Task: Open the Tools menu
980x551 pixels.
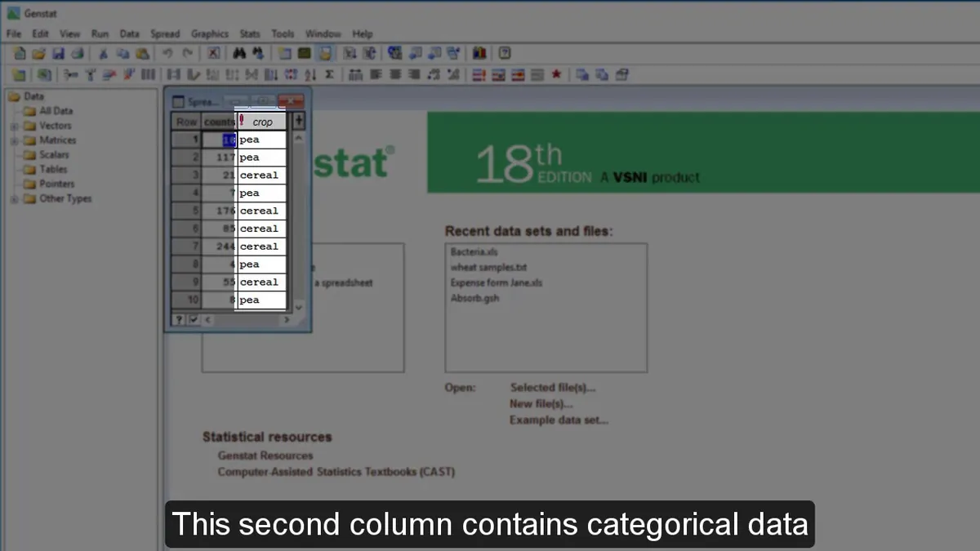Action: click(x=283, y=34)
